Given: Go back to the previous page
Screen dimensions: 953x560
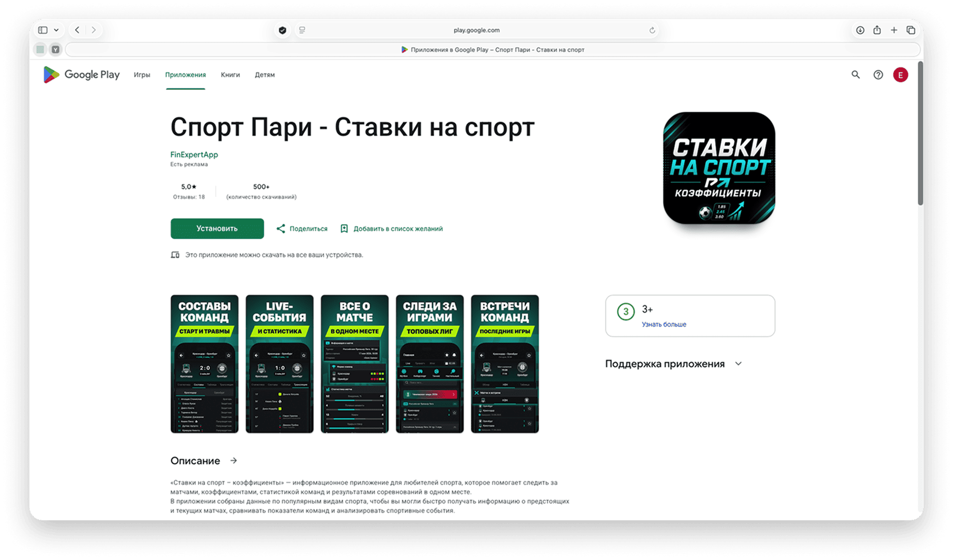Looking at the screenshot, I should 77,30.
